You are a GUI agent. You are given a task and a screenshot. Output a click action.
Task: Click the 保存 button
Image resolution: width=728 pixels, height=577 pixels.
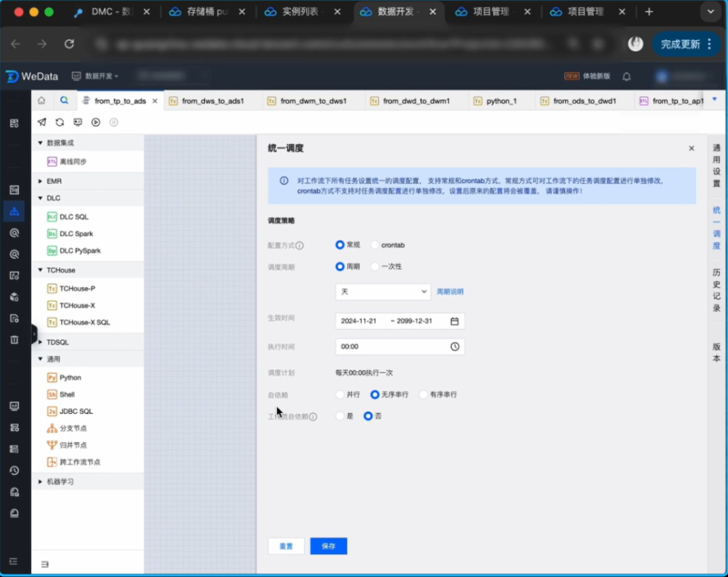click(x=328, y=546)
